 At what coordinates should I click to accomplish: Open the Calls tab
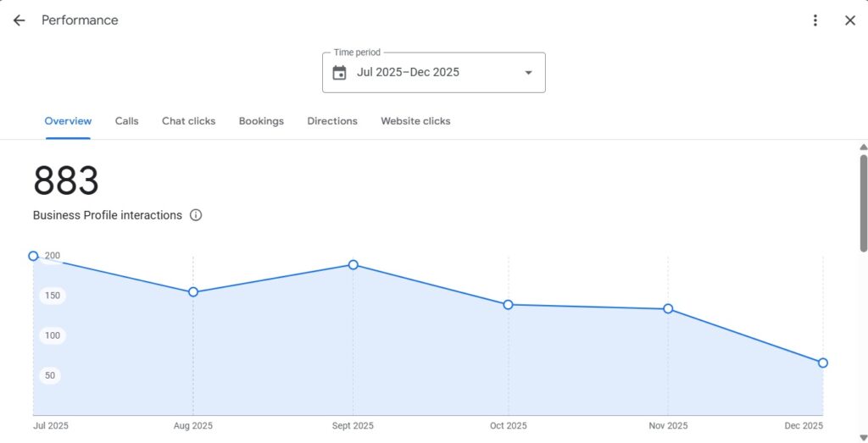point(126,121)
